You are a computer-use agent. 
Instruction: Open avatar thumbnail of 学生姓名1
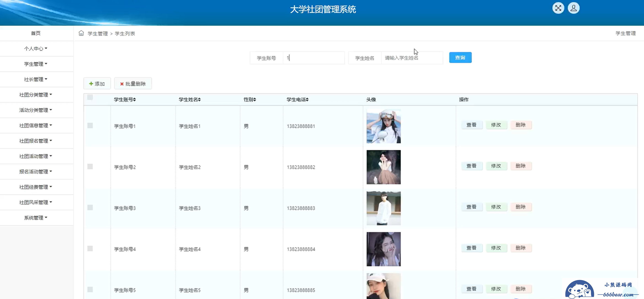tap(384, 126)
